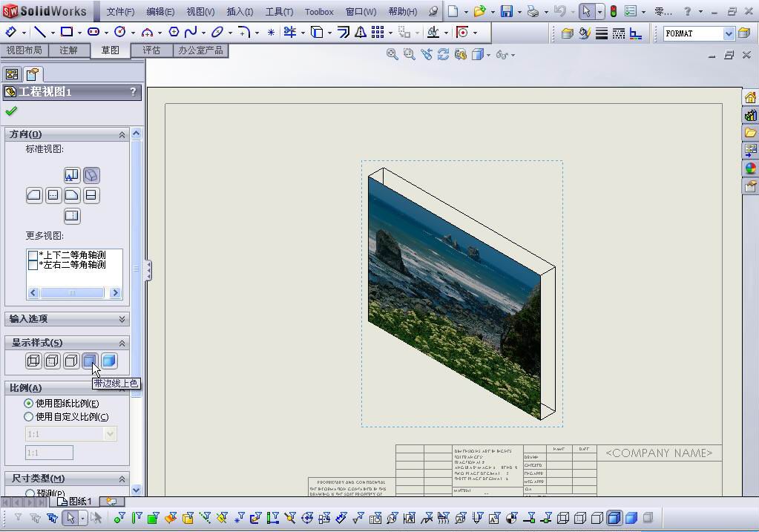Click the Offset Entities tool
Image resolution: width=759 pixels, height=532 pixels.
point(344,33)
